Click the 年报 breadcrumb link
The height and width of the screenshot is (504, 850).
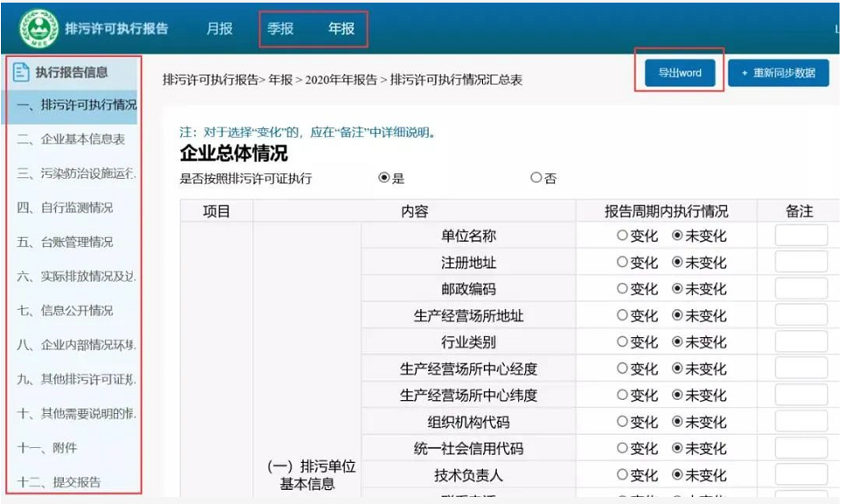280,79
